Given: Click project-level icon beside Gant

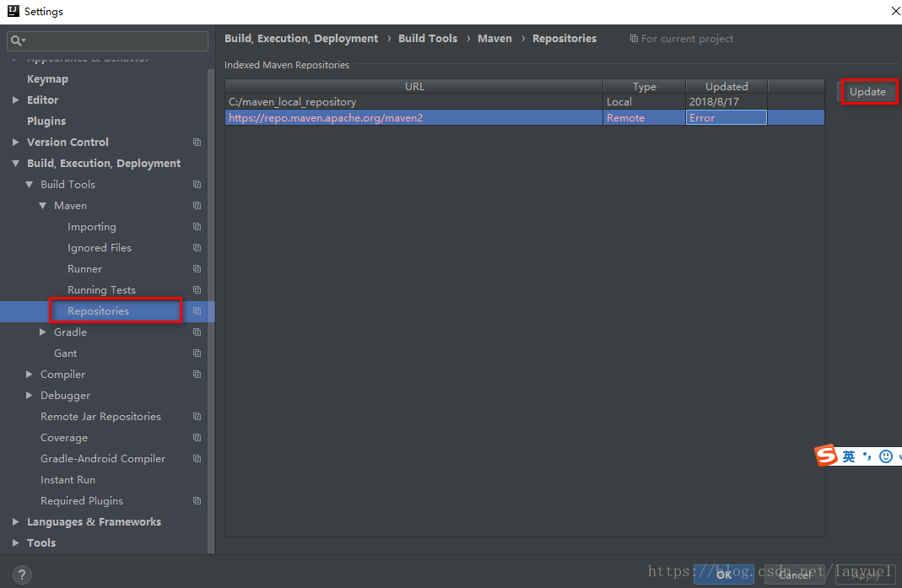Looking at the screenshot, I should (197, 353).
